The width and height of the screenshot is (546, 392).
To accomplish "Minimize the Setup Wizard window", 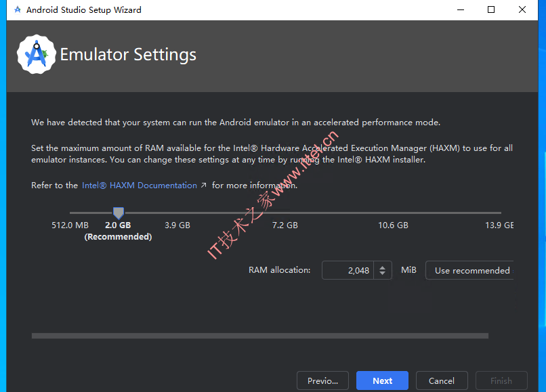I will (461, 9).
